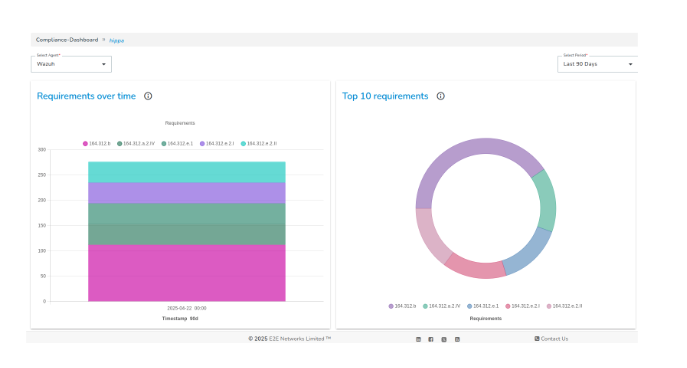Click the 2025-06-22 00:00 x-axis label
The height and width of the screenshot is (368, 687).
(x=187, y=308)
